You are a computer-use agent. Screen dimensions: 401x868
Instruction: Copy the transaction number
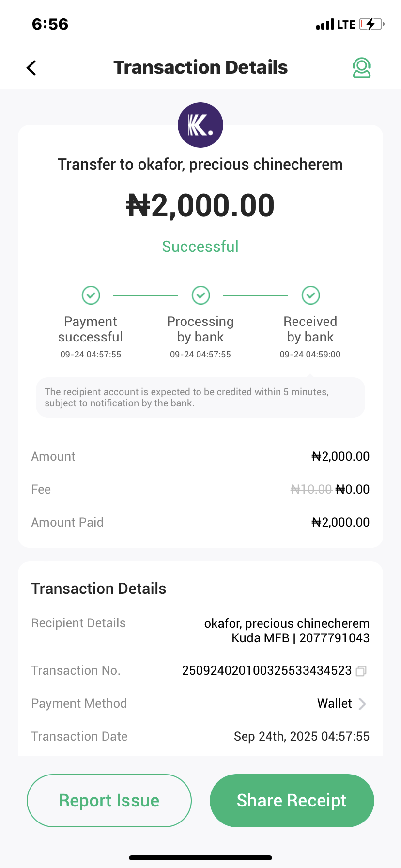click(361, 671)
